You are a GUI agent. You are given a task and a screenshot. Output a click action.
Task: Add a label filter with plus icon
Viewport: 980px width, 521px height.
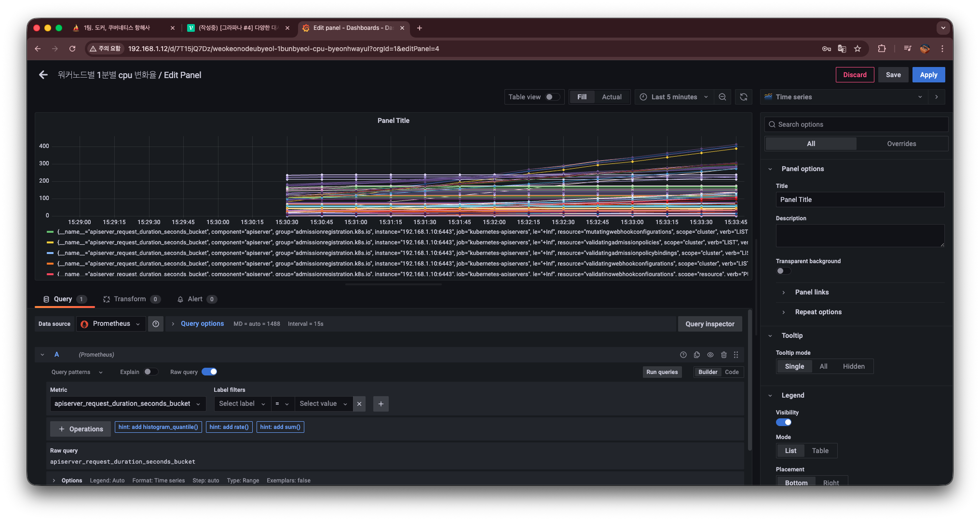click(x=381, y=404)
